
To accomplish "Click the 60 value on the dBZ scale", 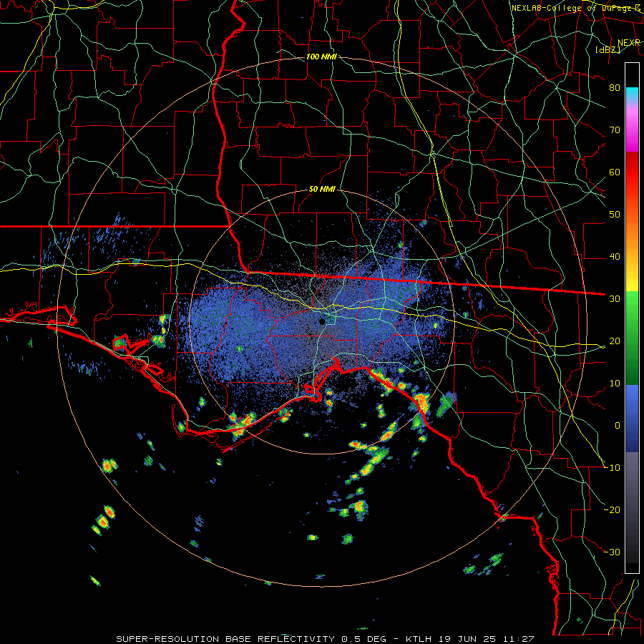I will pos(615,172).
